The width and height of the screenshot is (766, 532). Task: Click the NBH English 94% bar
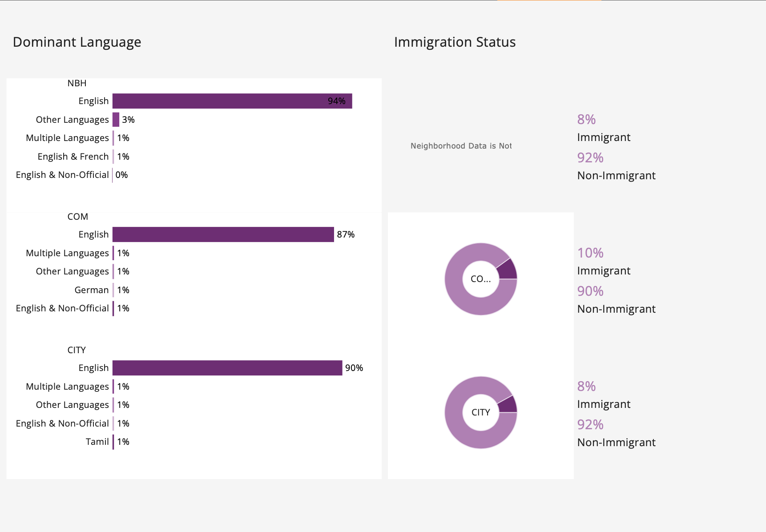tap(232, 101)
